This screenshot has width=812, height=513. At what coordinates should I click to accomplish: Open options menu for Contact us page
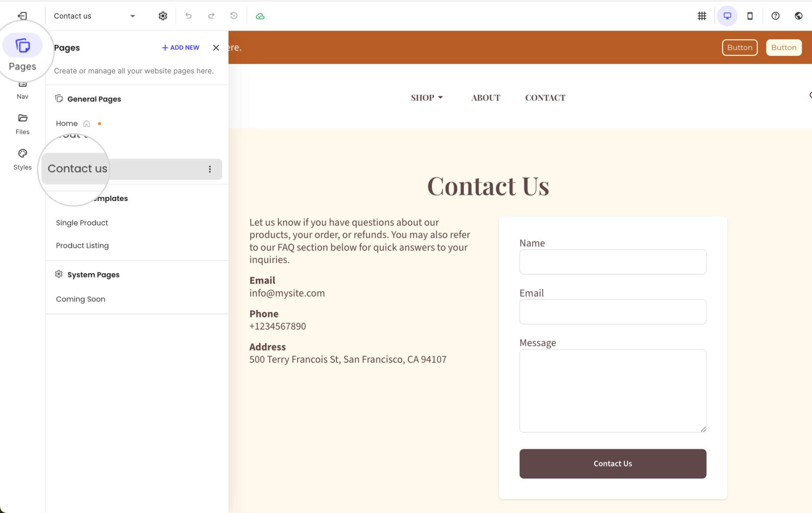point(210,169)
